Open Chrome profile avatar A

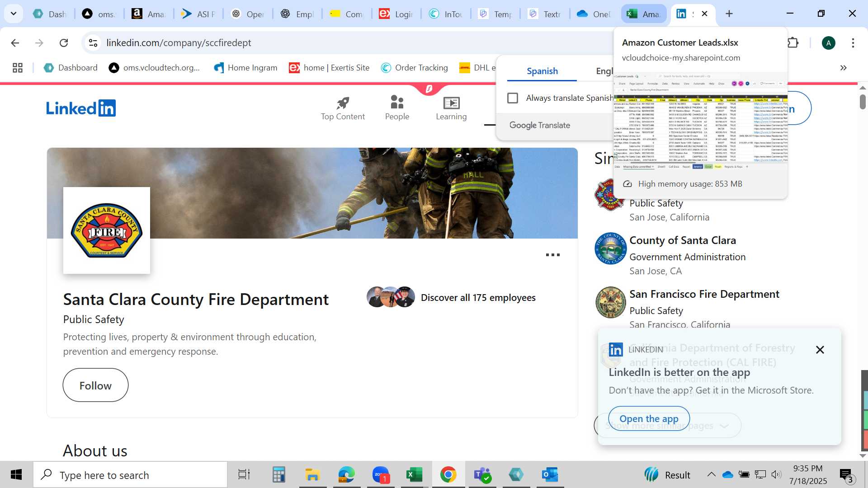point(828,43)
